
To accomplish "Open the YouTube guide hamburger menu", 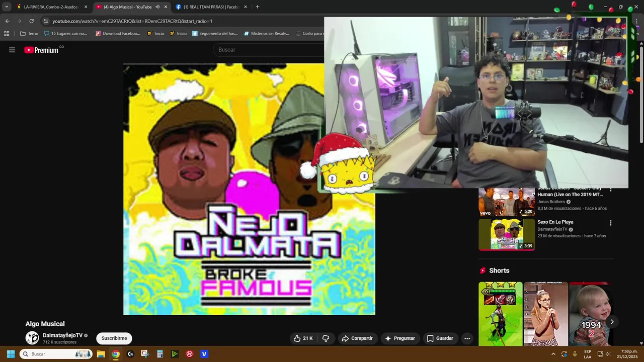I will [12, 50].
